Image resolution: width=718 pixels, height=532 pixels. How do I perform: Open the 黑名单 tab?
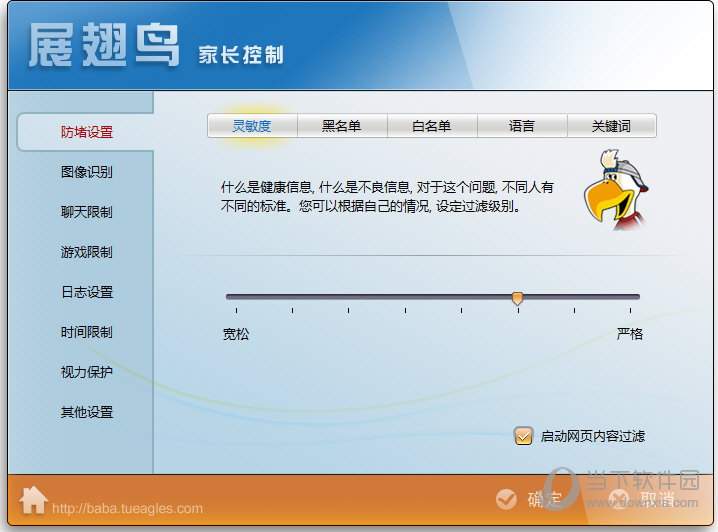coord(342,126)
